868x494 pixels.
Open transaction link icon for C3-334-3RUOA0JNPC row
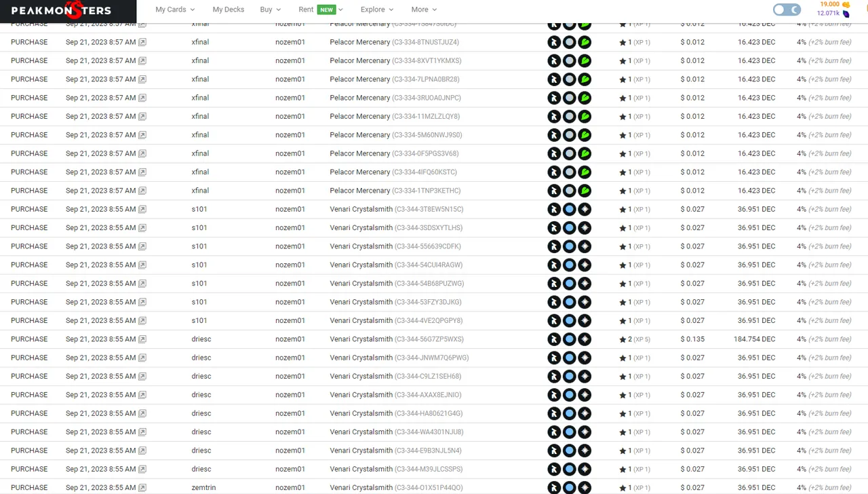(x=142, y=98)
